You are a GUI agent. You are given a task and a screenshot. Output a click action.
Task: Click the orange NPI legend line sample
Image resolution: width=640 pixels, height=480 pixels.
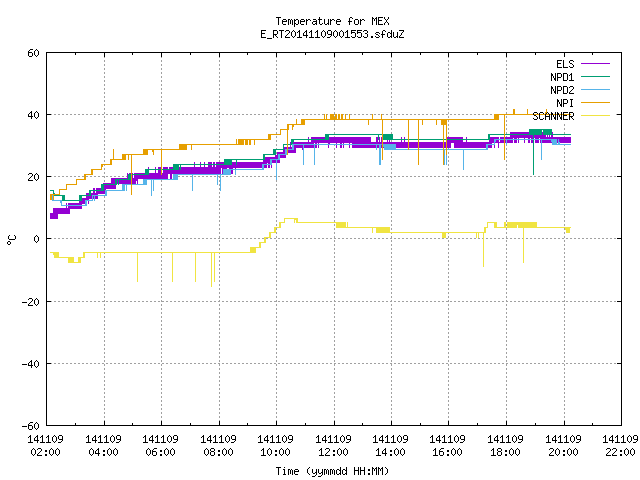(x=595, y=102)
